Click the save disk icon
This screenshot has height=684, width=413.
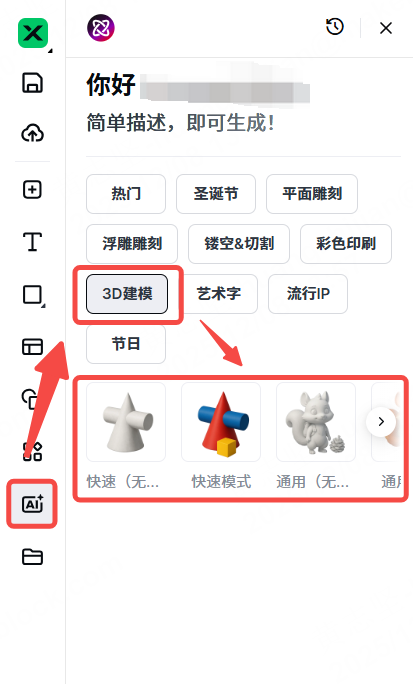click(x=33, y=83)
